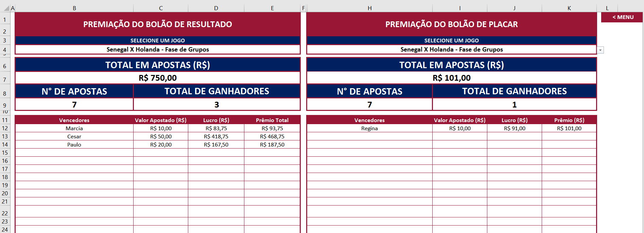Viewport: 644px width, 233px height.
Task: Select column H header
Action: (369, 8)
